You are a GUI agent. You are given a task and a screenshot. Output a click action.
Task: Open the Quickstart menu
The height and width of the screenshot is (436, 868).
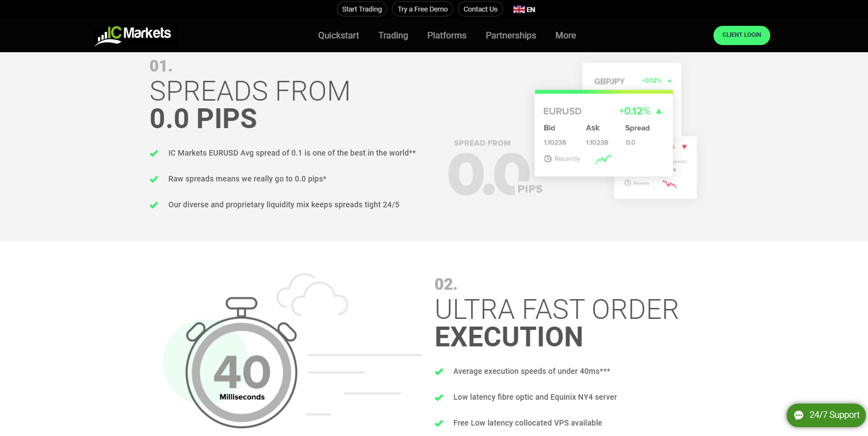point(338,35)
